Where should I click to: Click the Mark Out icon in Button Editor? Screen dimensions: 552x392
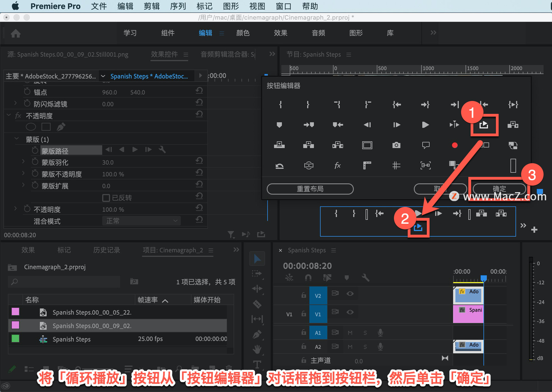(x=308, y=105)
